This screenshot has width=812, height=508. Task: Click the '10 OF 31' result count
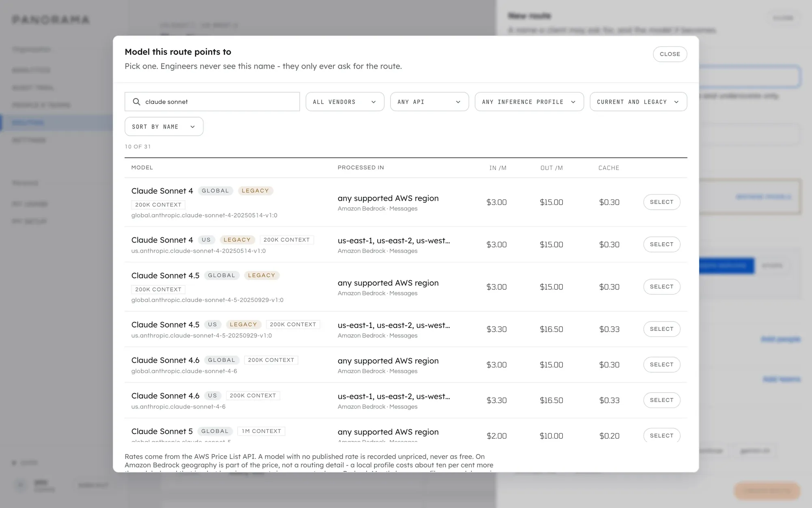(138, 147)
